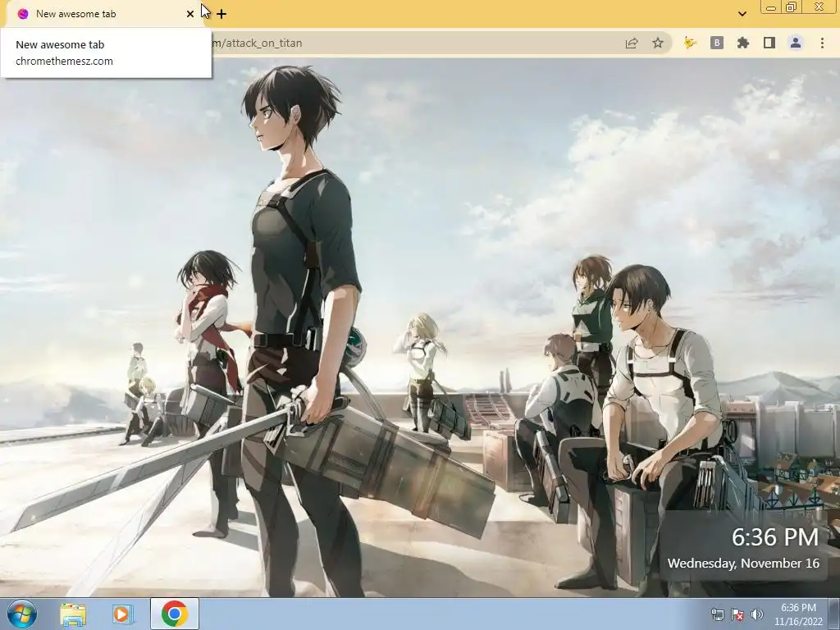The height and width of the screenshot is (630, 840).
Task: Click the address bar URL text
Action: [257, 43]
